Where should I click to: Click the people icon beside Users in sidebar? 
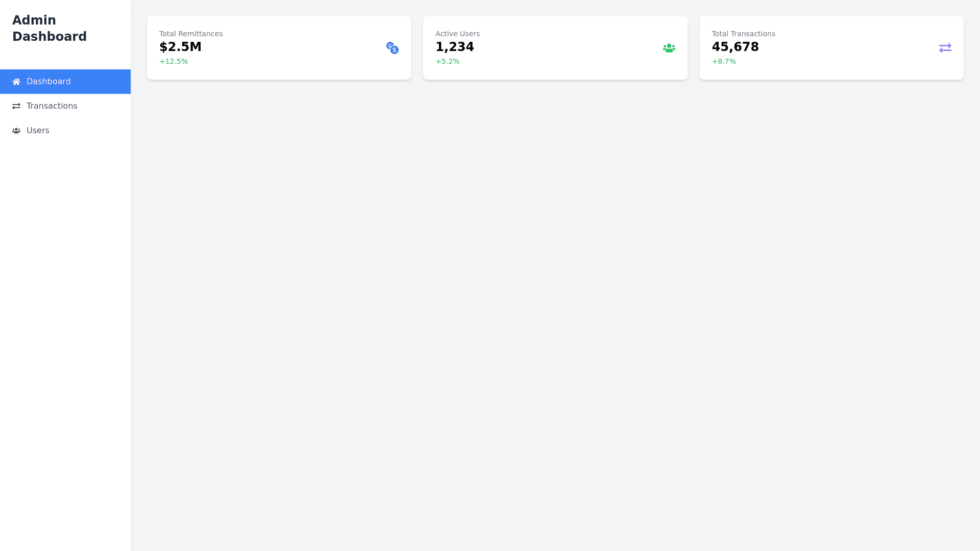point(16,131)
